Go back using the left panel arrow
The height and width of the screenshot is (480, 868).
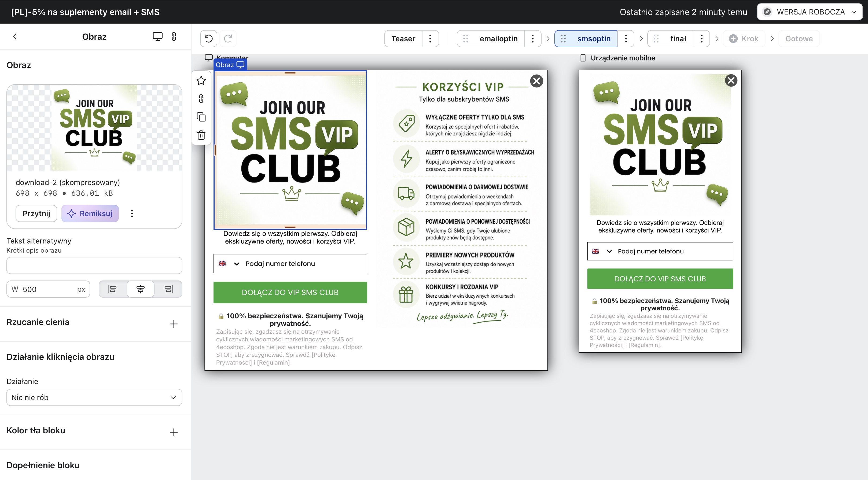pyautogui.click(x=14, y=36)
